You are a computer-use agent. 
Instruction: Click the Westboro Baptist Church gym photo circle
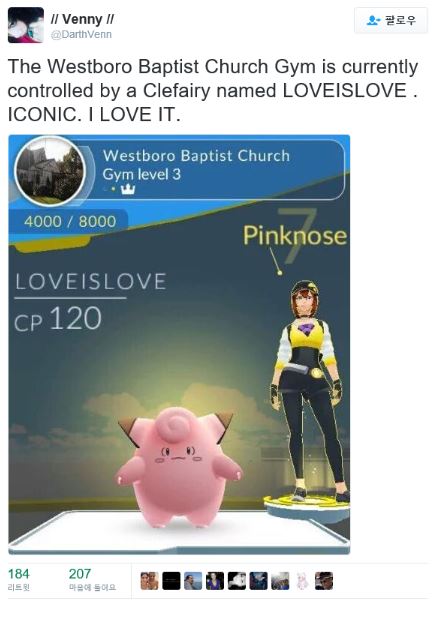click(x=50, y=171)
